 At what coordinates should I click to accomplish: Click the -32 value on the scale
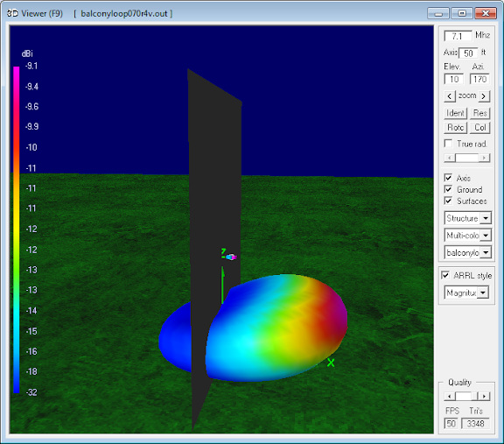pos(31,392)
